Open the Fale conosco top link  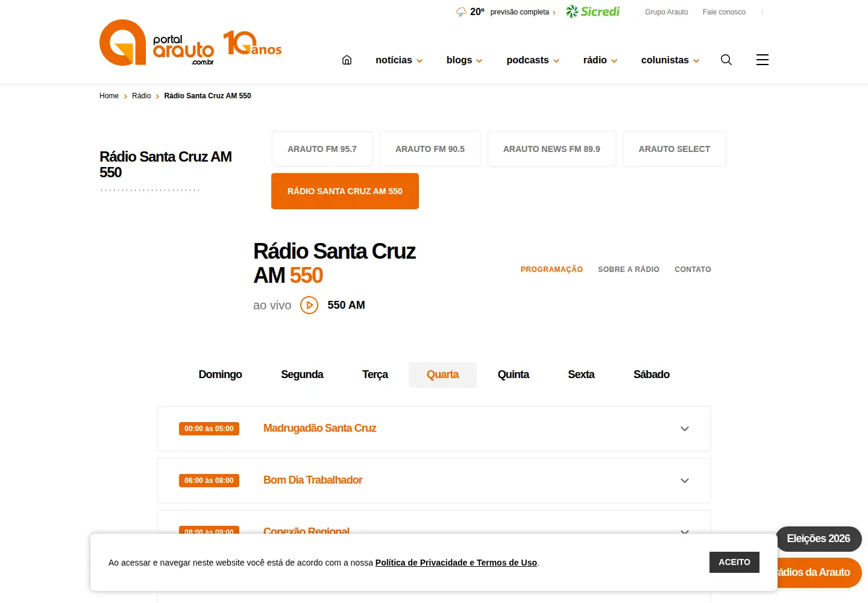[x=724, y=12]
